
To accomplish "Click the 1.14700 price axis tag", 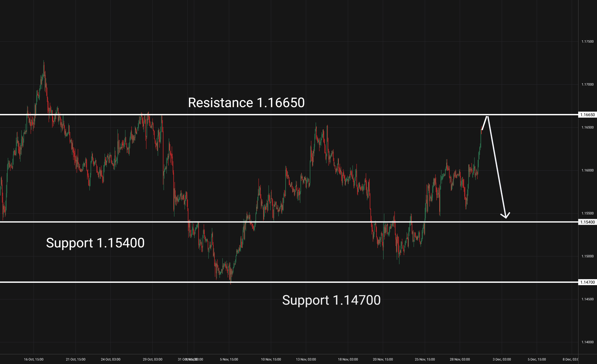I will 587,282.
